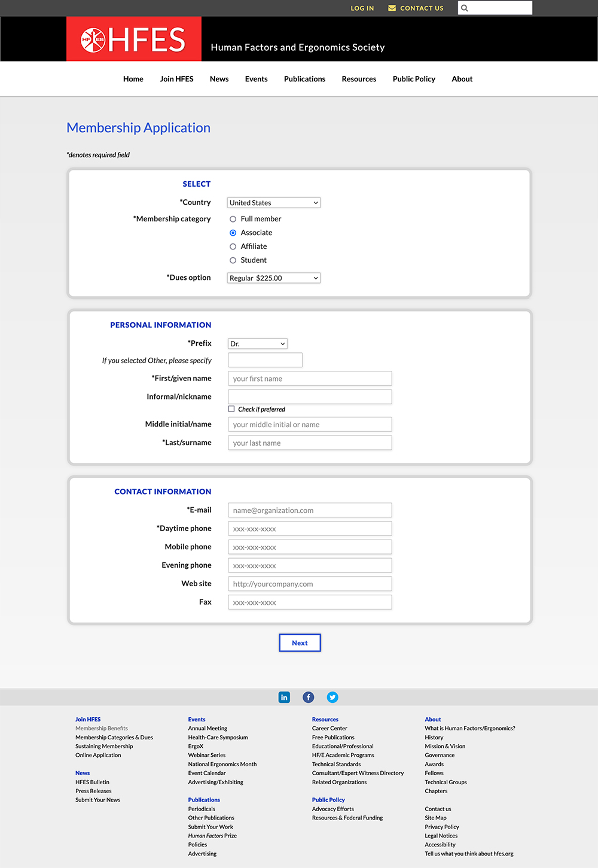Enable the Check if preferred checkbox

point(231,409)
